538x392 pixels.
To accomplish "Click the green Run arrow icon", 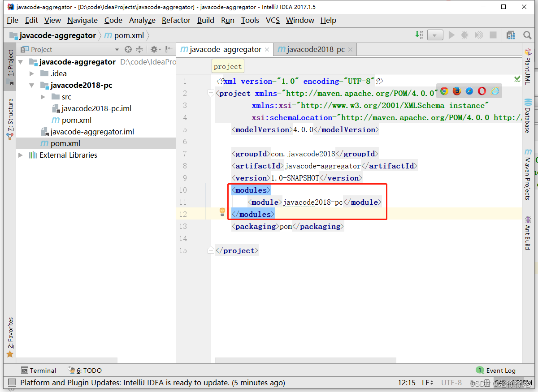I will click(451, 35).
